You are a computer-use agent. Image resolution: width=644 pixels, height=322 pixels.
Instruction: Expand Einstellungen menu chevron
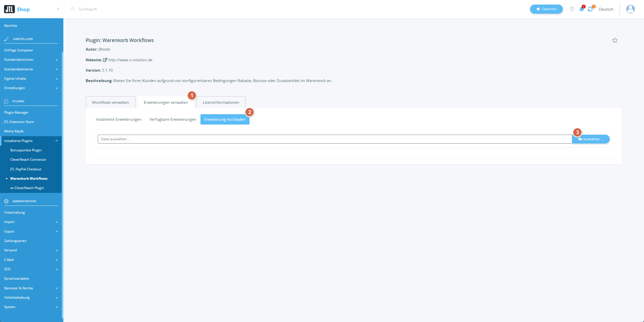tap(57, 88)
